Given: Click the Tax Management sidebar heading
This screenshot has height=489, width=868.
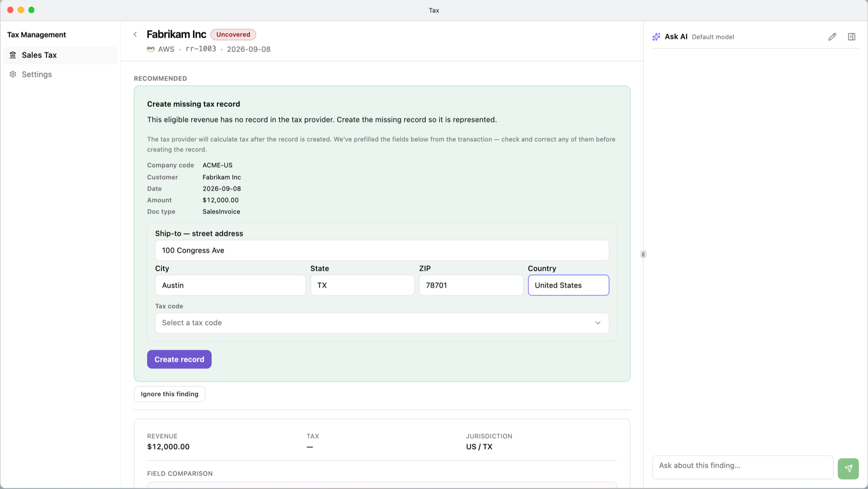Looking at the screenshot, I should [x=36, y=35].
